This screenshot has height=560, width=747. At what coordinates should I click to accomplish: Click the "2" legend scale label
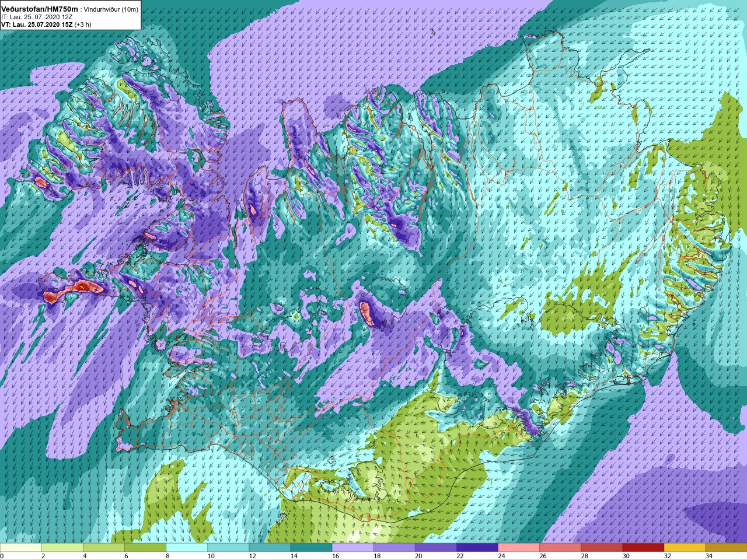click(x=43, y=556)
